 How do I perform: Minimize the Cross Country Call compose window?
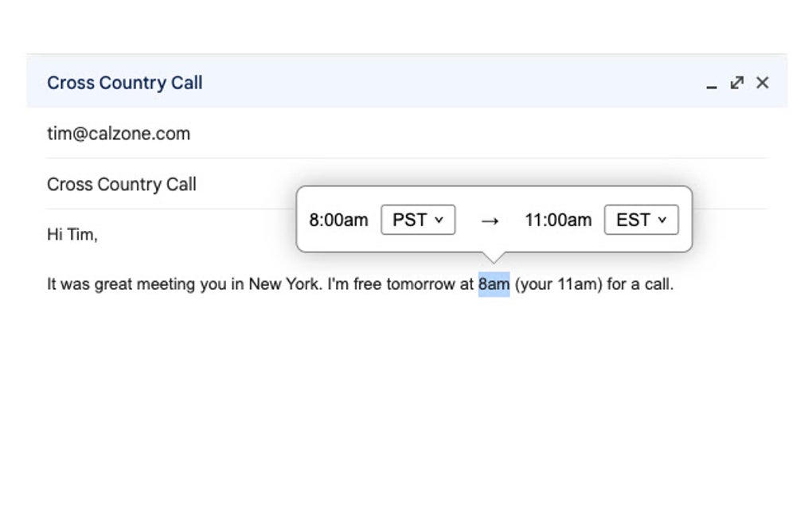(712, 84)
